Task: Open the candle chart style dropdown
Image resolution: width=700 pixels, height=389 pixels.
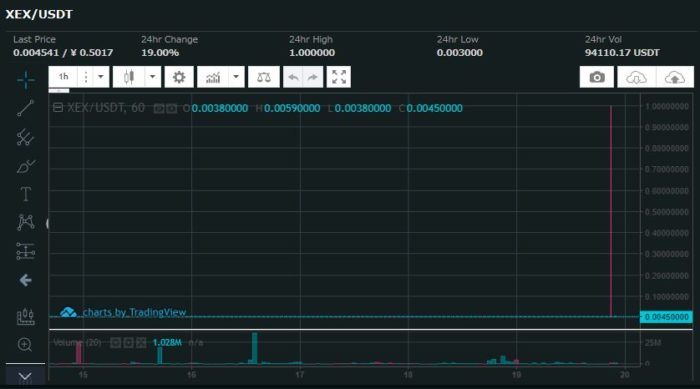Action: pyautogui.click(x=152, y=77)
